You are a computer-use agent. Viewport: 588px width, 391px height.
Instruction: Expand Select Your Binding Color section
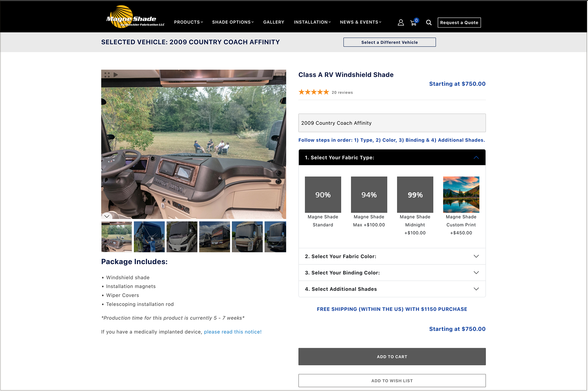(392, 273)
